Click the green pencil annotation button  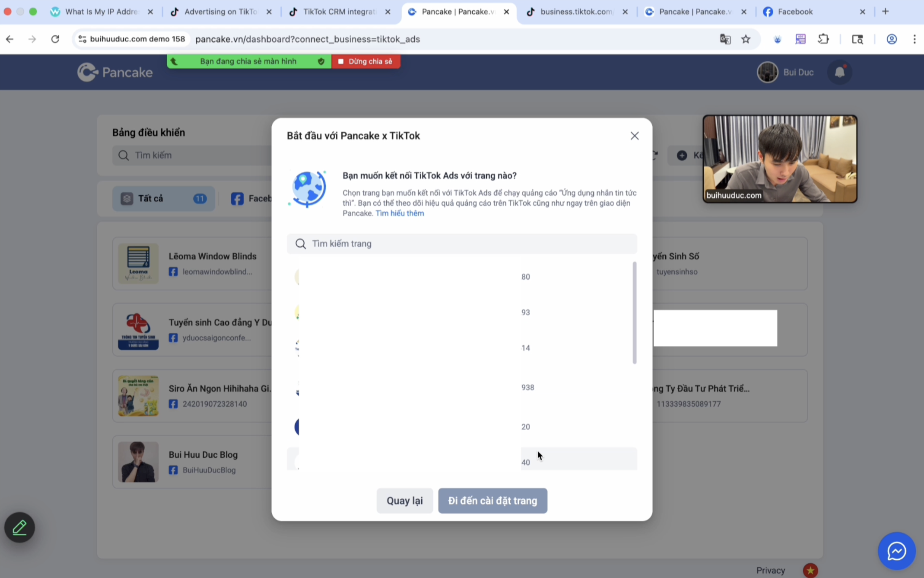pos(19,527)
